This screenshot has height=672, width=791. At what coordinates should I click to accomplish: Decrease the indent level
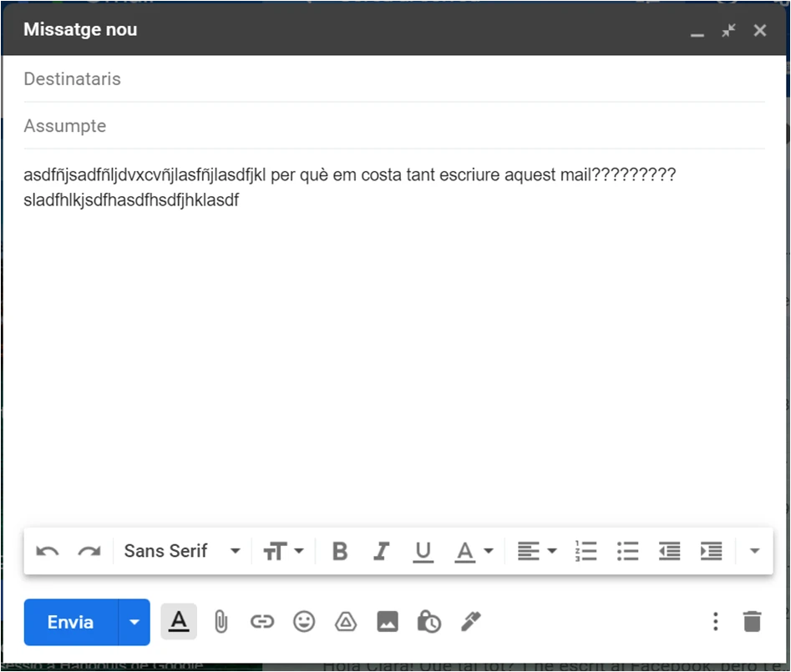(x=669, y=551)
